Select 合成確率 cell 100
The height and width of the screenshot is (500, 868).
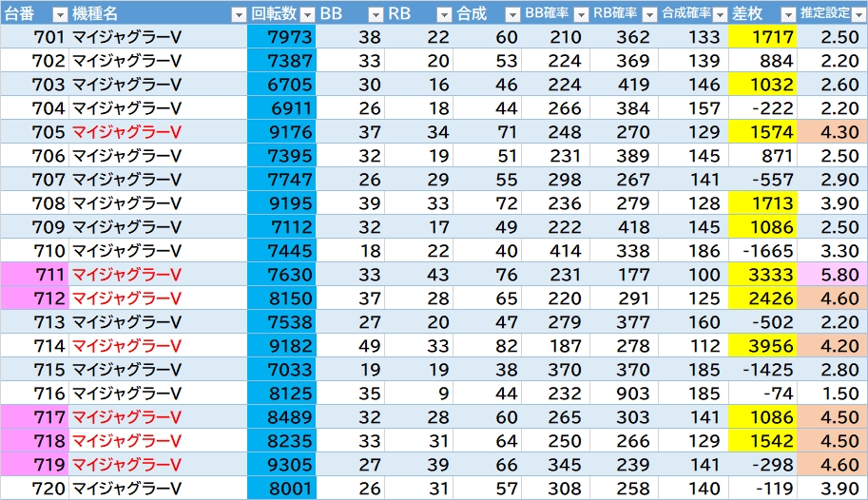point(694,274)
